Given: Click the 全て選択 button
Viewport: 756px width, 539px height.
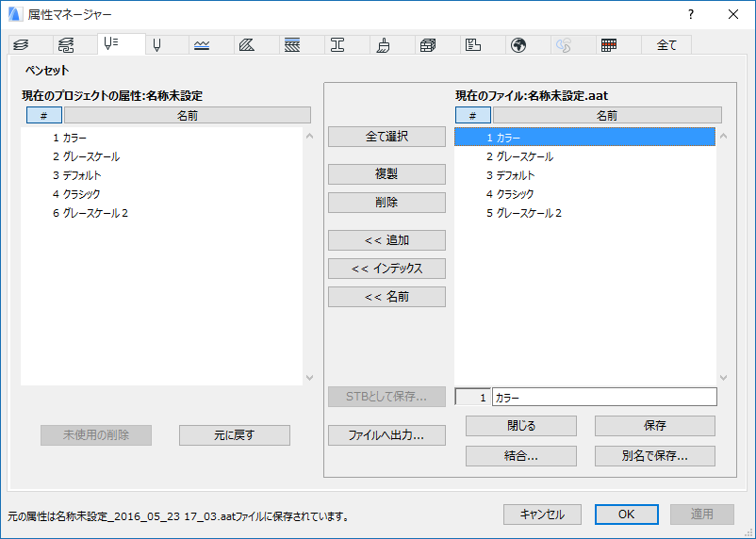Looking at the screenshot, I should [386, 137].
